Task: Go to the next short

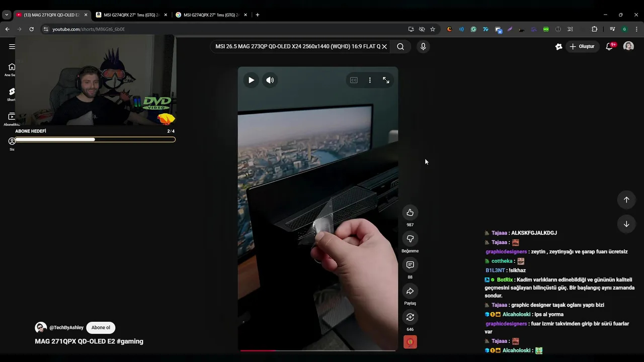Action: tap(626, 224)
